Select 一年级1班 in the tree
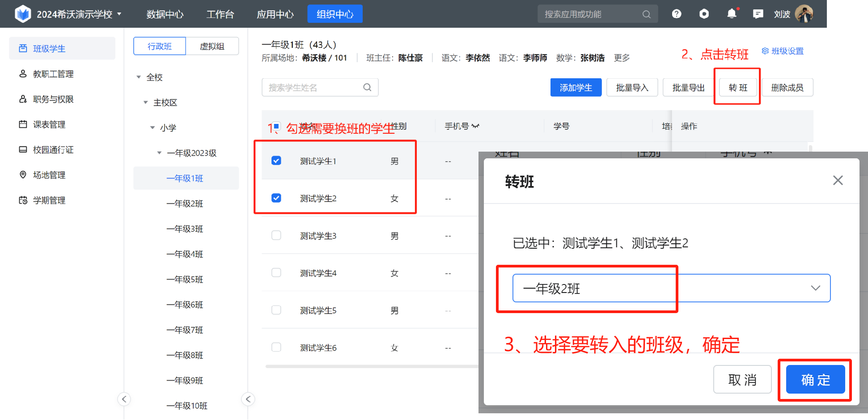This screenshot has height=420, width=868. [186, 178]
